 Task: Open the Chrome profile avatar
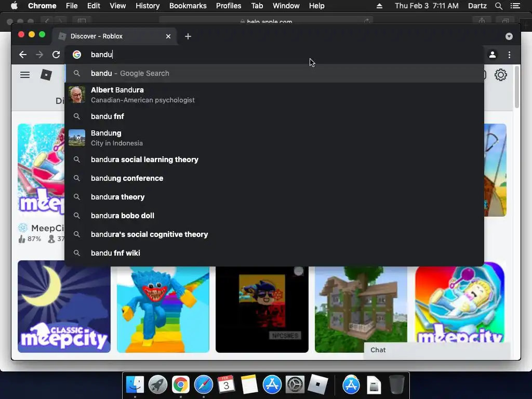click(493, 55)
